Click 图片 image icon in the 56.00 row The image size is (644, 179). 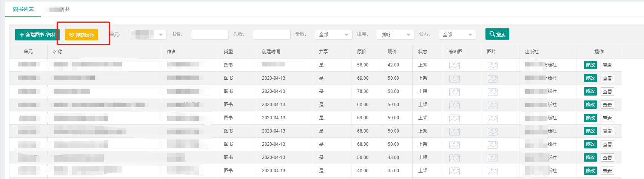tap(492, 65)
